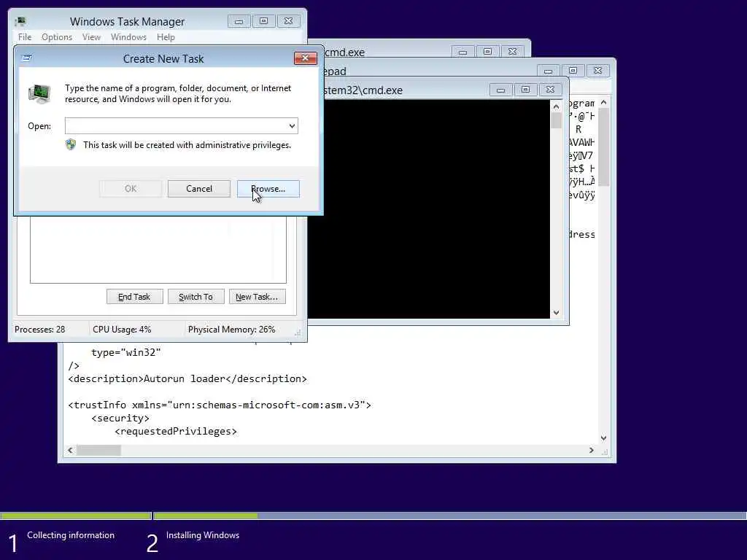Close the Create New Task dialog with red X
747x560 pixels.
[306, 58]
